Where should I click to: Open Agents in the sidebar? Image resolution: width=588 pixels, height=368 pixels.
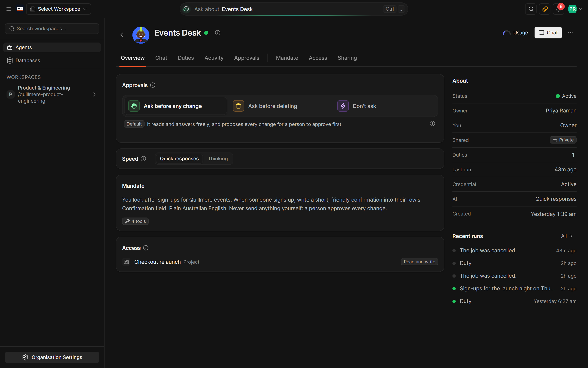(52, 47)
